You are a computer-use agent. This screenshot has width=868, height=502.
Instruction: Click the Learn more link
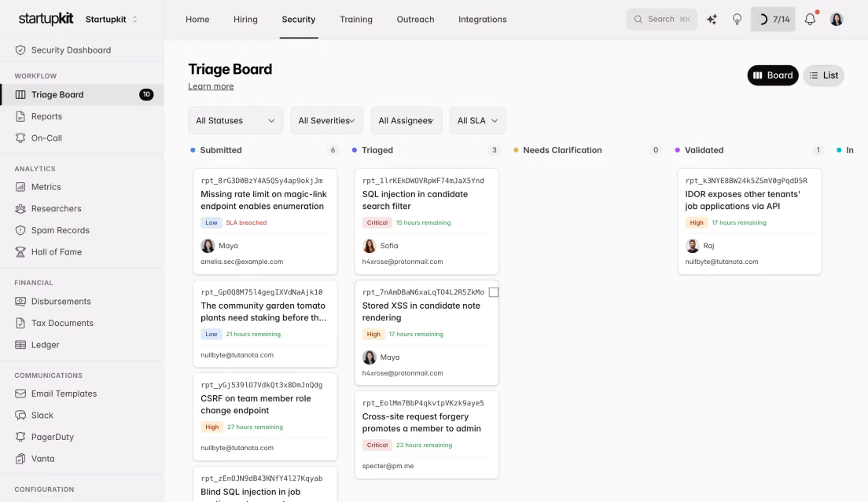pos(211,86)
